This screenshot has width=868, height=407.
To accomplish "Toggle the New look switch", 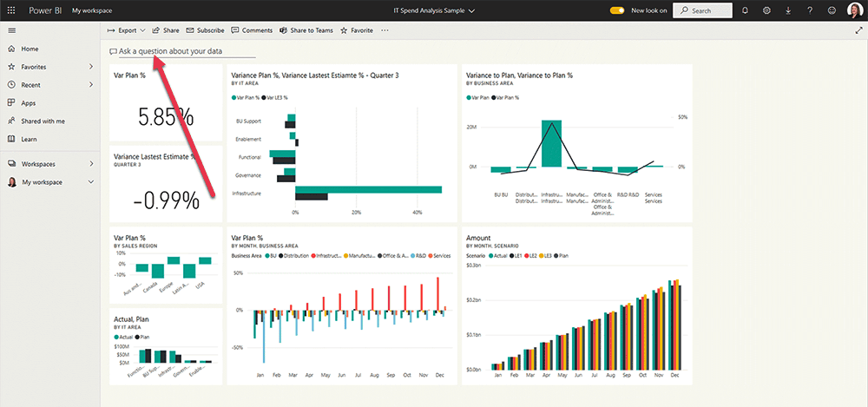I will (x=617, y=10).
